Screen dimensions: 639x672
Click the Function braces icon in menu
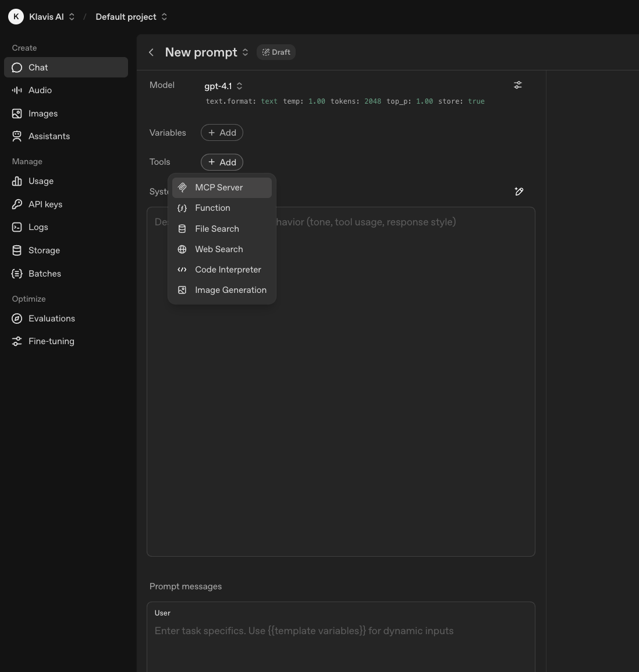tap(182, 208)
